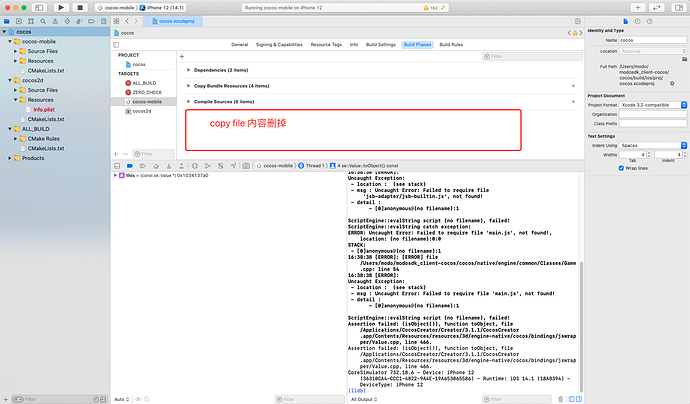Toggle the navigator sidebar from the title bar
Image resolution: width=690 pixels, height=404 pixels.
tap(39, 7)
